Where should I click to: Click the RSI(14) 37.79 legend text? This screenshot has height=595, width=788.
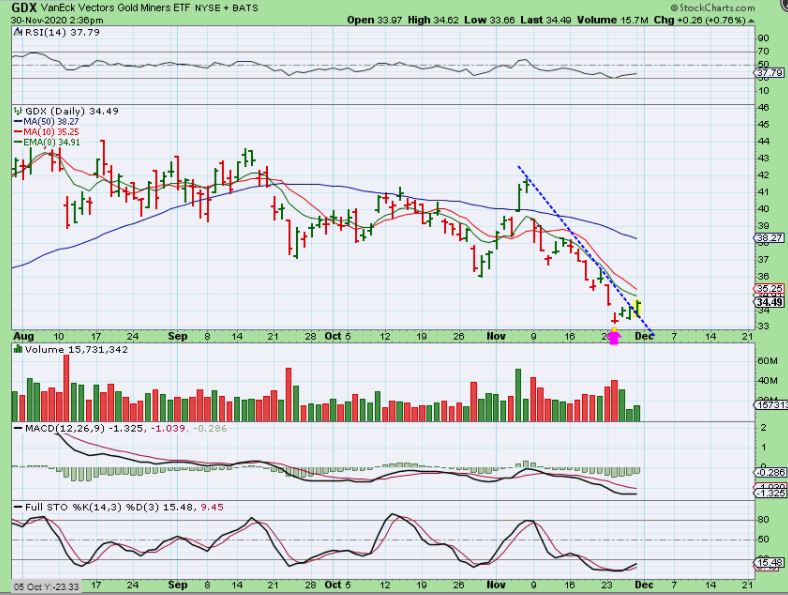point(62,32)
